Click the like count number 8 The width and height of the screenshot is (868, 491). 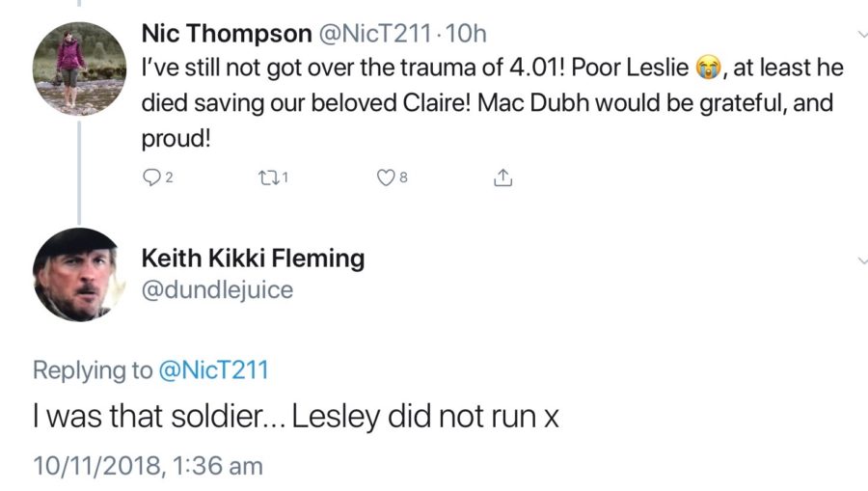[404, 178]
